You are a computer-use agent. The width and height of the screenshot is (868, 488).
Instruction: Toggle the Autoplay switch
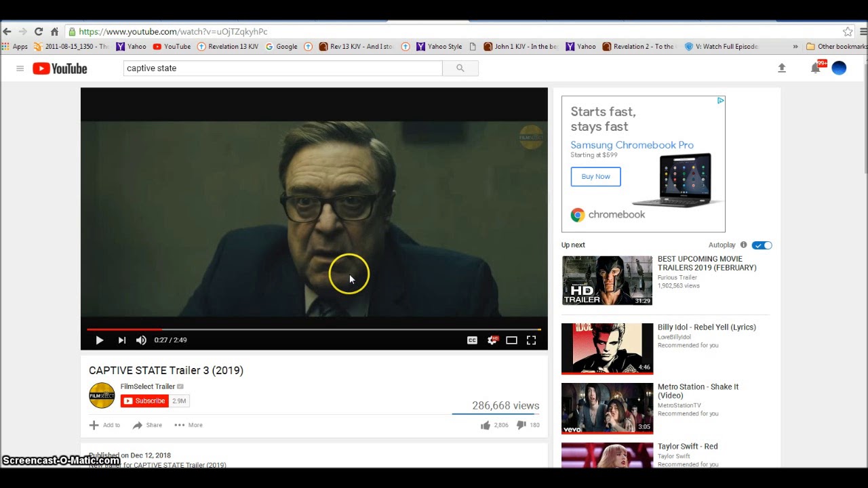pyautogui.click(x=762, y=245)
